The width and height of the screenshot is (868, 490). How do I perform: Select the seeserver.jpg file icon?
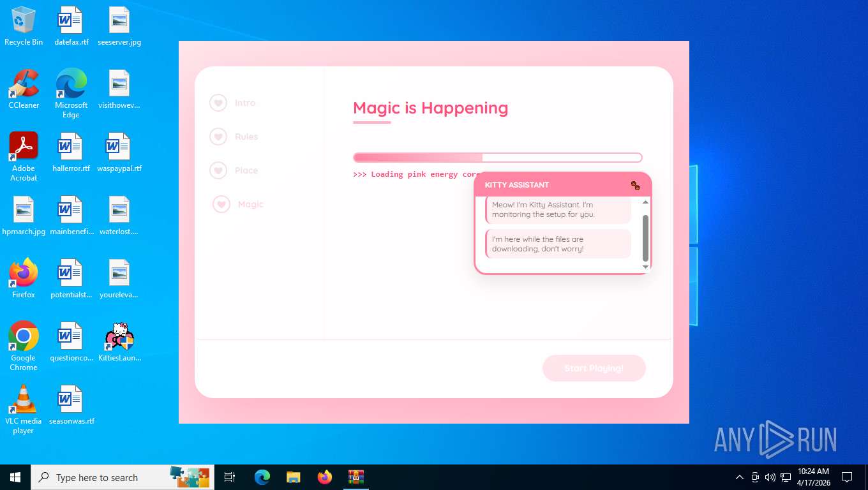(x=119, y=27)
